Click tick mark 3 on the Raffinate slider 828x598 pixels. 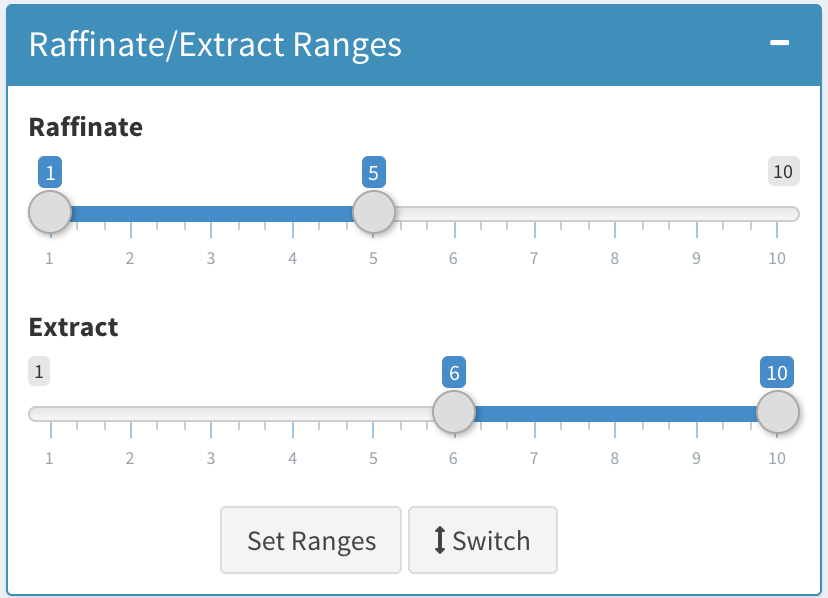210,230
